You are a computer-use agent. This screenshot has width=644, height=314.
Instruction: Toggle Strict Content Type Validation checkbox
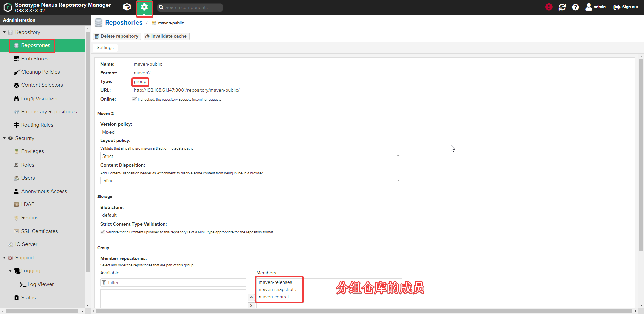(x=103, y=232)
